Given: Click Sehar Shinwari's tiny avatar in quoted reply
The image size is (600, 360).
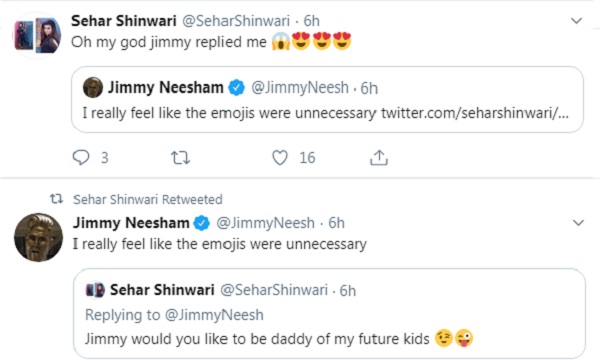Looking at the screenshot, I should (95, 290).
